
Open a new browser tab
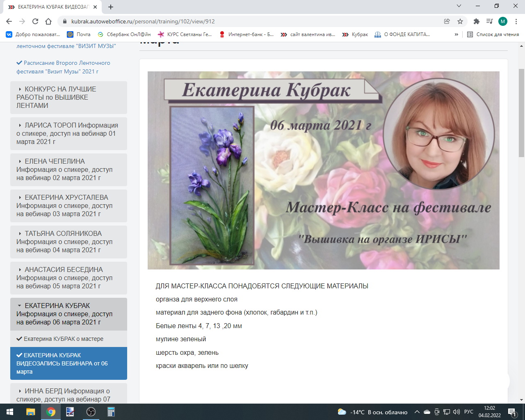[111, 7]
